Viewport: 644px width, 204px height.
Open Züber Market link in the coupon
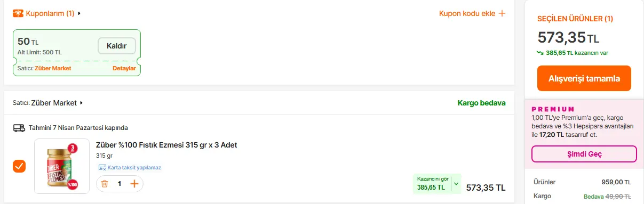coord(53,68)
